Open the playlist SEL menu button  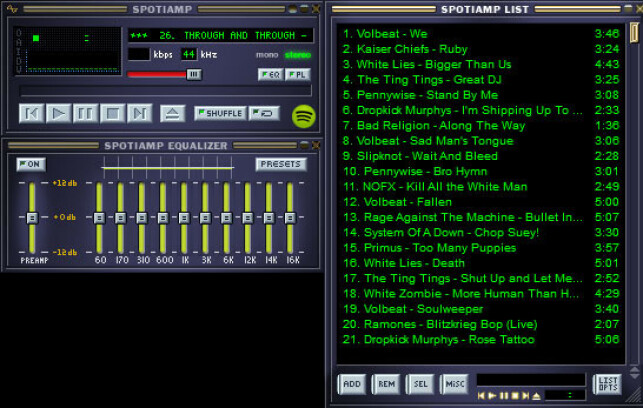click(420, 384)
